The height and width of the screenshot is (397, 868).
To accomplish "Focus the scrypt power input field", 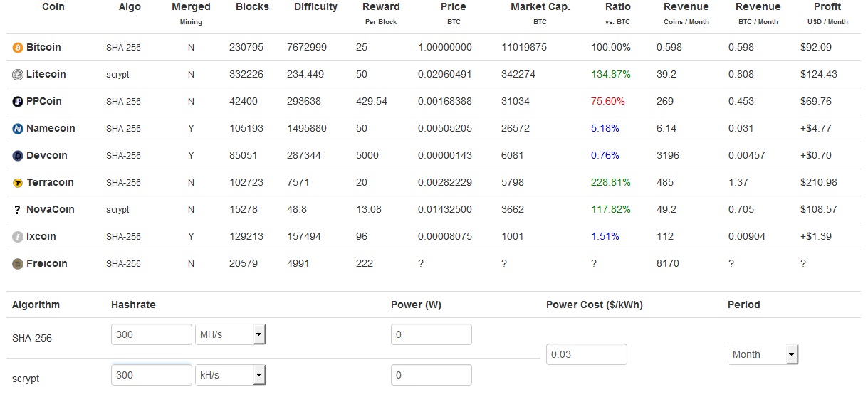I will click(432, 375).
